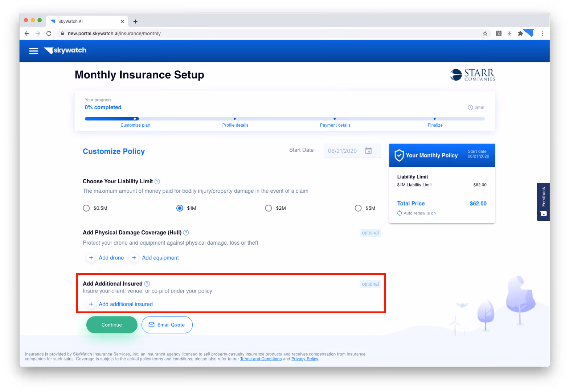569x392 pixels.
Task: Click the plus icon for Add additional insured
Action: (91, 304)
